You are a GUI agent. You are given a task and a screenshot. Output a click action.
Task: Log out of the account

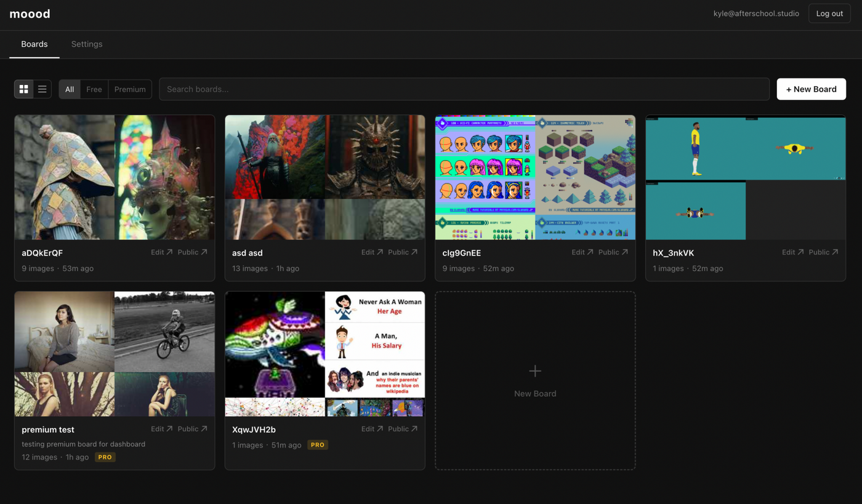[x=829, y=14]
